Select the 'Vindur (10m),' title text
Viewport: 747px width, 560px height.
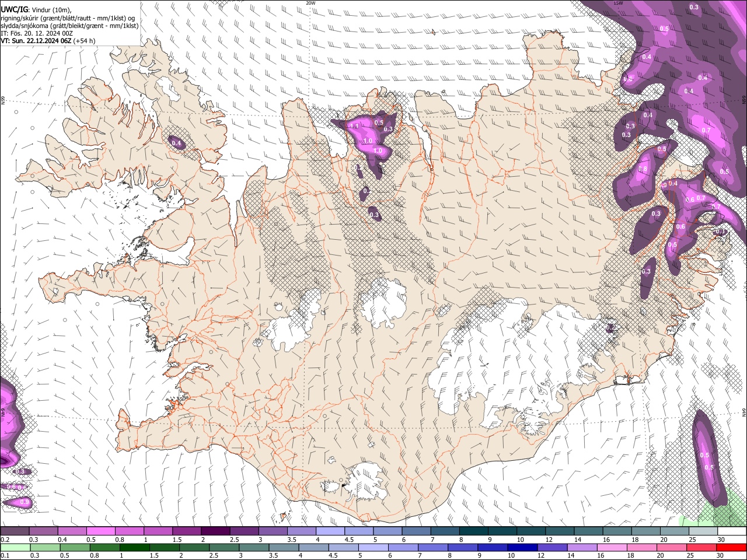(x=51, y=10)
